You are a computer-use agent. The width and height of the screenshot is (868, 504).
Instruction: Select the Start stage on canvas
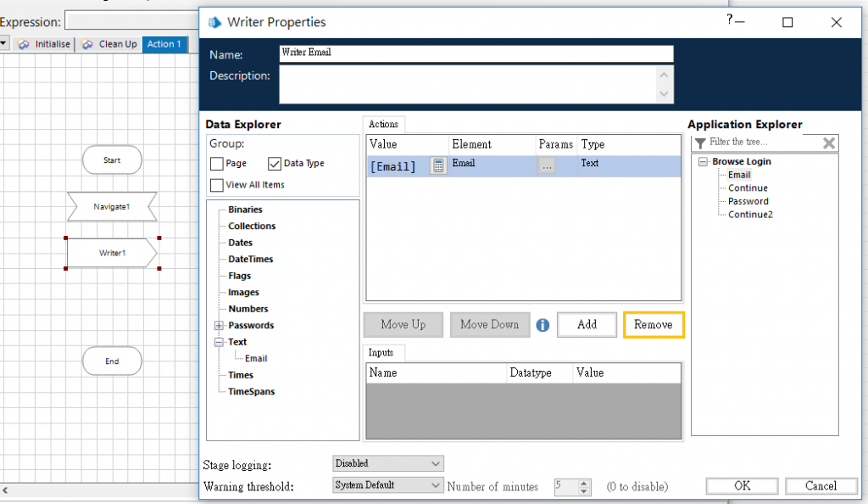tap(112, 160)
